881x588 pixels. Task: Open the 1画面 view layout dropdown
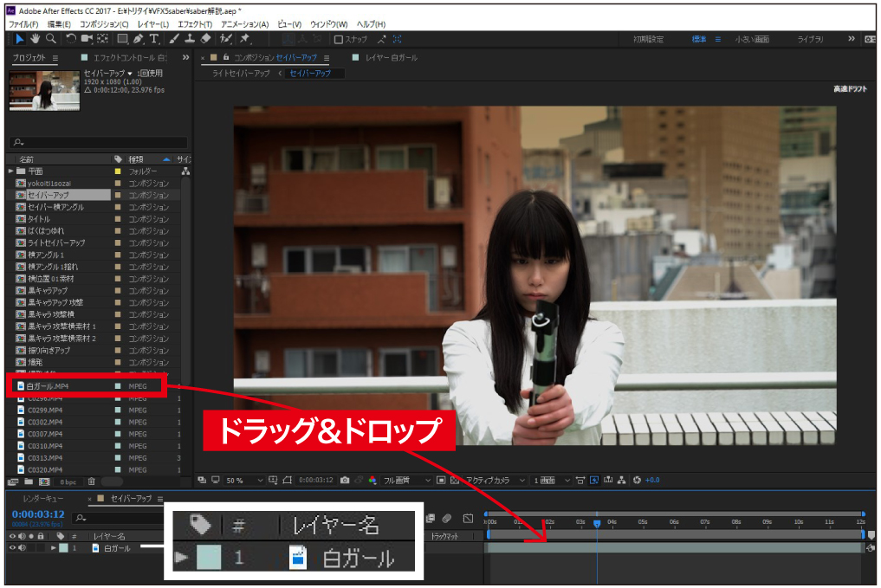click(x=551, y=480)
